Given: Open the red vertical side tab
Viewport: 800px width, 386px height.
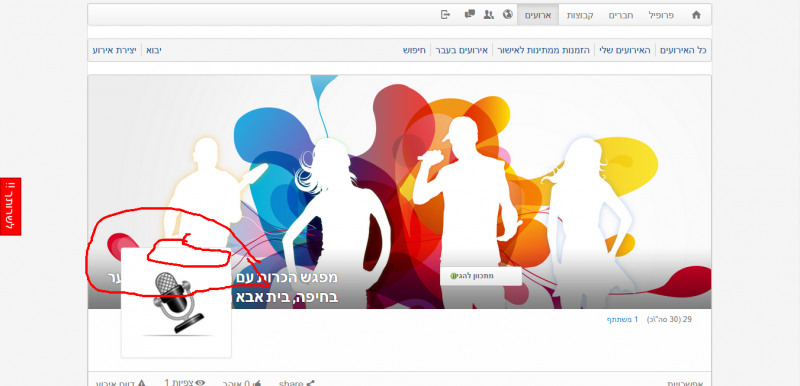Looking at the screenshot, I should [11, 207].
